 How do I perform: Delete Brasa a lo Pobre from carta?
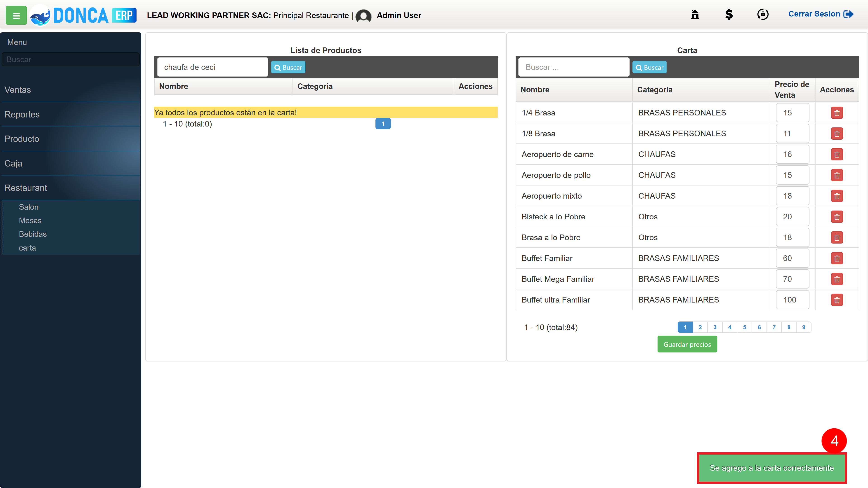tap(837, 237)
